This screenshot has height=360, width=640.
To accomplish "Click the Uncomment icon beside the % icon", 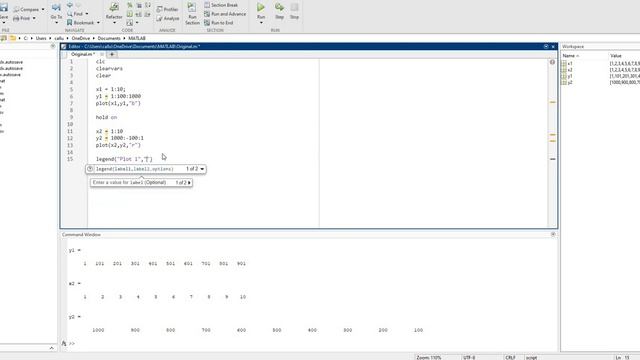I will click(139, 5).
